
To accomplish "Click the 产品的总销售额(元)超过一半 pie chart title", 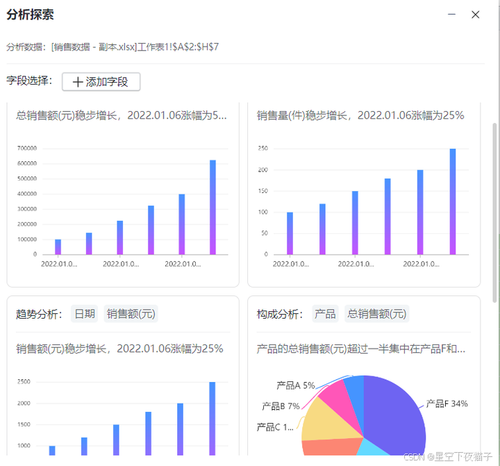I will coord(361,349).
